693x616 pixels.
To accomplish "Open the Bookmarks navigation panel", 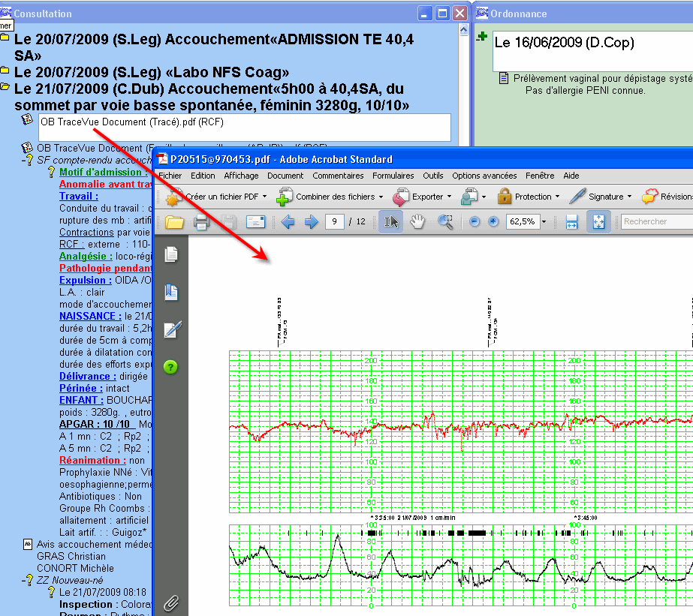I will point(171,293).
